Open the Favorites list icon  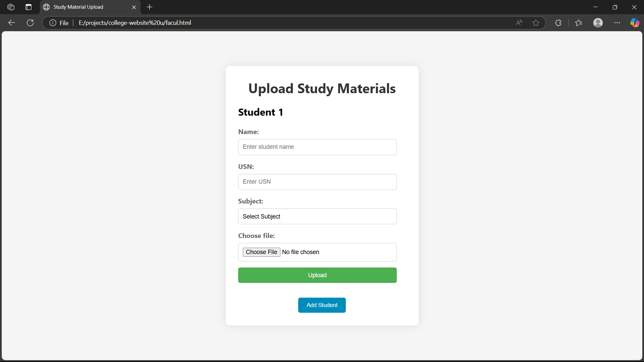[x=579, y=23]
